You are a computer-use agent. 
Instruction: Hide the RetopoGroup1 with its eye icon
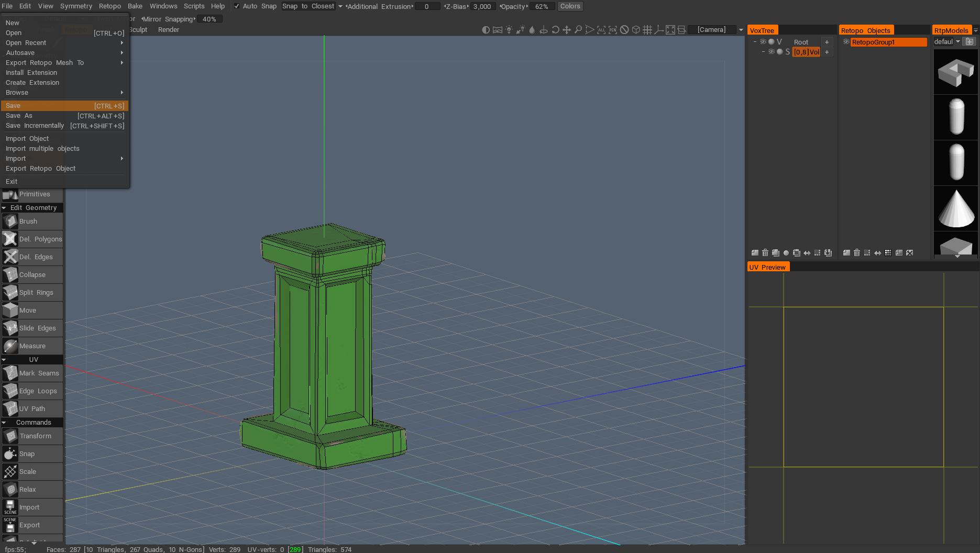(x=846, y=42)
